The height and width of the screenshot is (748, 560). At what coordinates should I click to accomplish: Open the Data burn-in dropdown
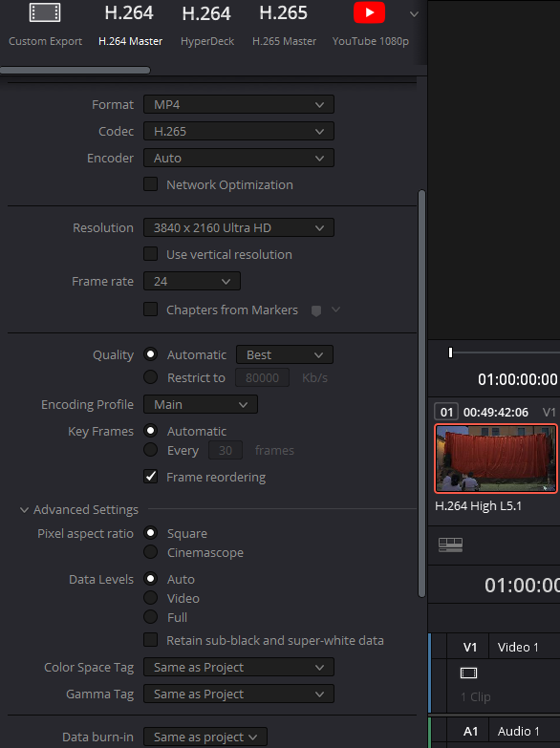click(x=205, y=737)
